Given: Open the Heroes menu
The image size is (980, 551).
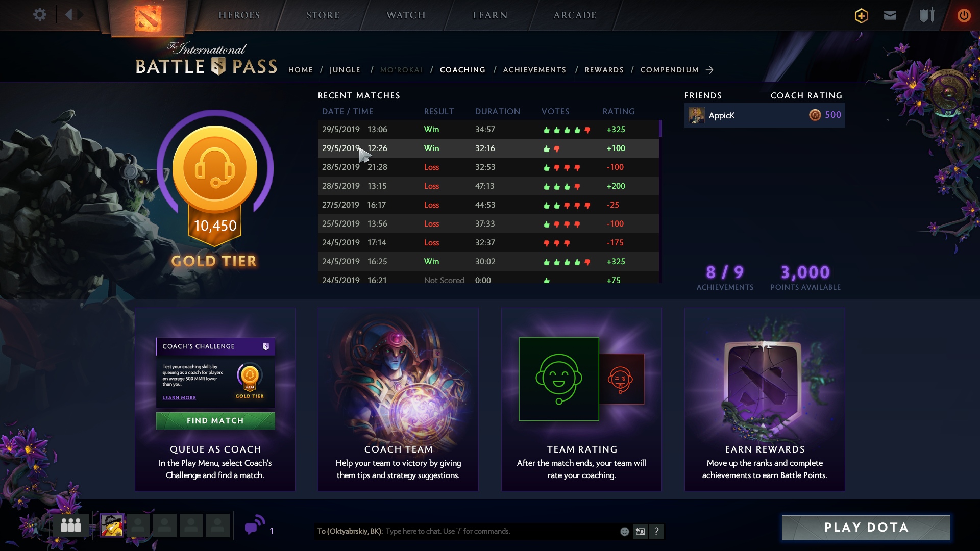Looking at the screenshot, I should coord(239,15).
